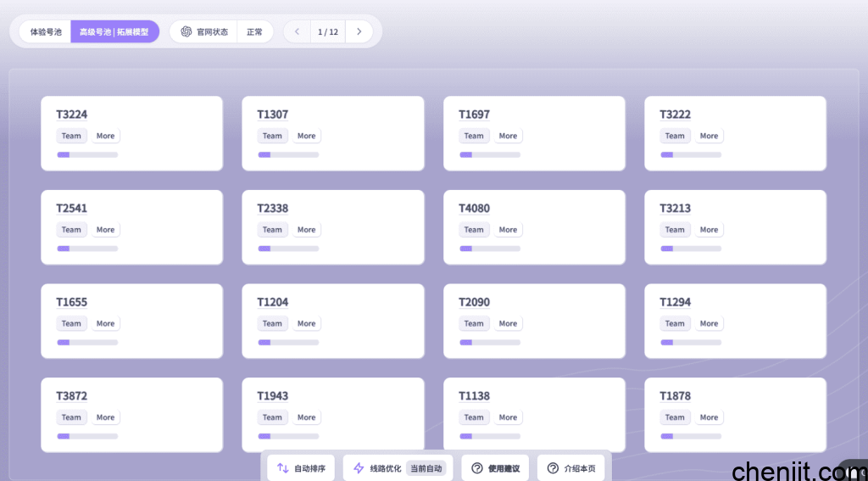Screen dimensions: 868x481
Task: Go to previous page with left chevron
Action: click(297, 32)
